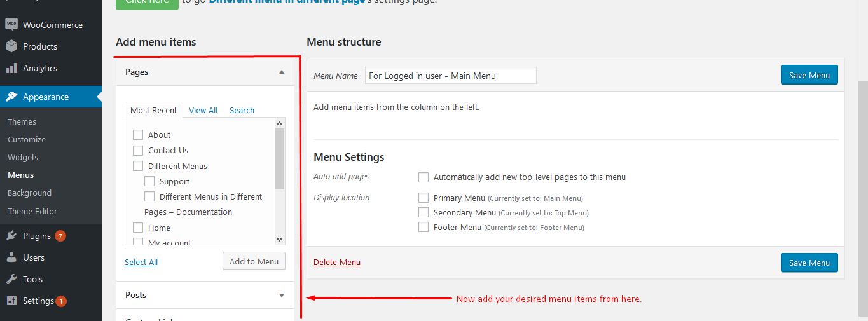Image resolution: width=868 pixels, height=321 pixels.
Task: Click the Menu Name input field
Action: tap(451, 75)
